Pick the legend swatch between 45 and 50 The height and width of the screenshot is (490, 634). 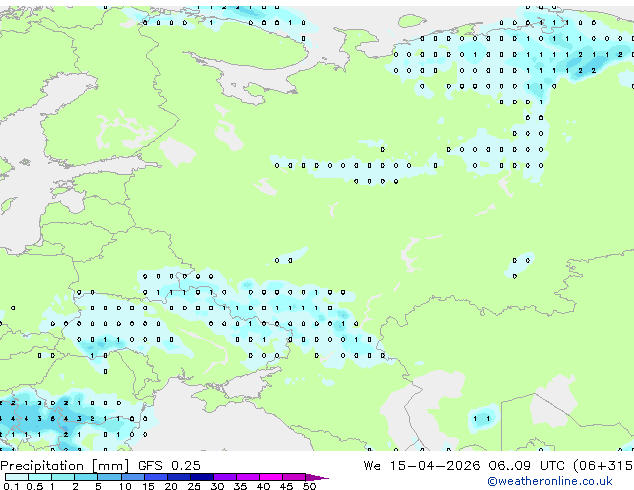click(x=294, y=477)
